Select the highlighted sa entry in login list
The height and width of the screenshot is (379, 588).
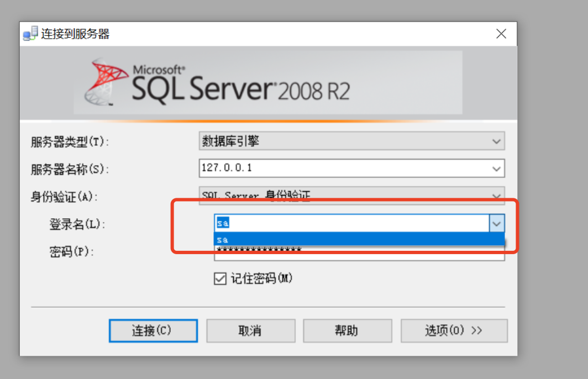click(x=359, y=239)
